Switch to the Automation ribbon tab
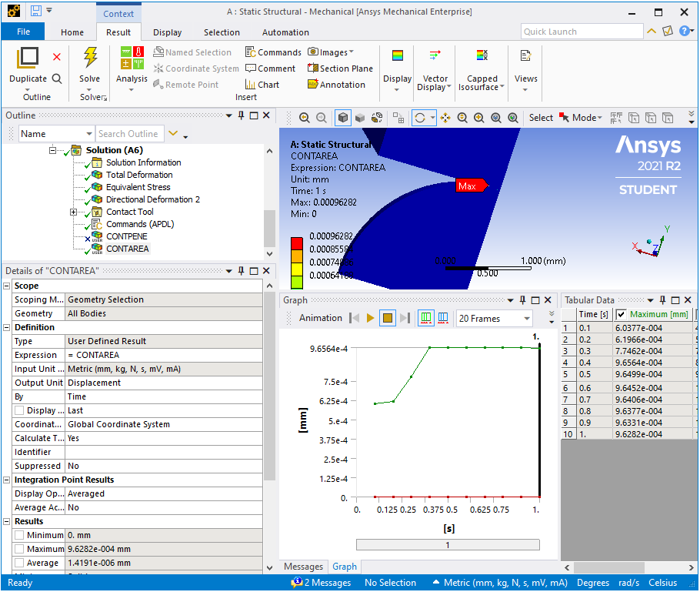This screenshot has width=700, height=592. point(285,32)
